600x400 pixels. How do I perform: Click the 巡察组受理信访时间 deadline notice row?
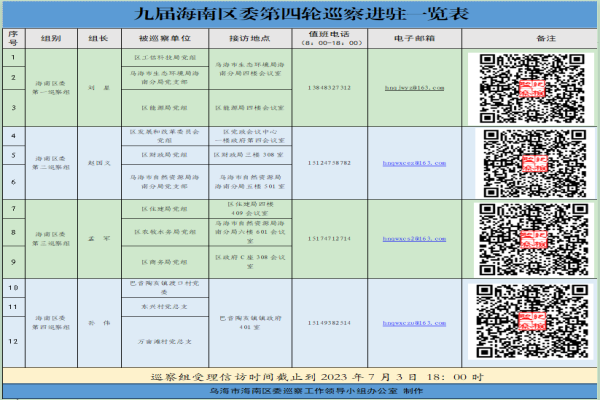(300, 377)
